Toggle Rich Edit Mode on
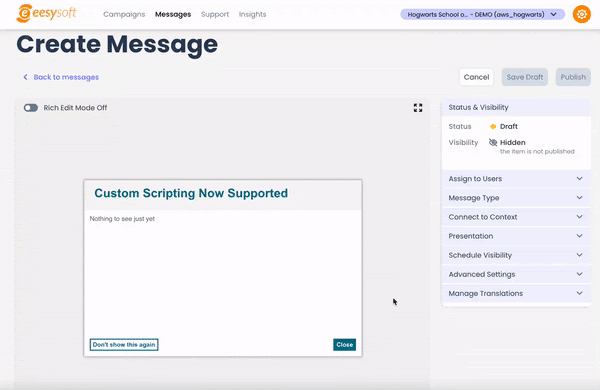The width and height of the screenshot is (600, 390). pyautogui.click(x=31, y=108)
